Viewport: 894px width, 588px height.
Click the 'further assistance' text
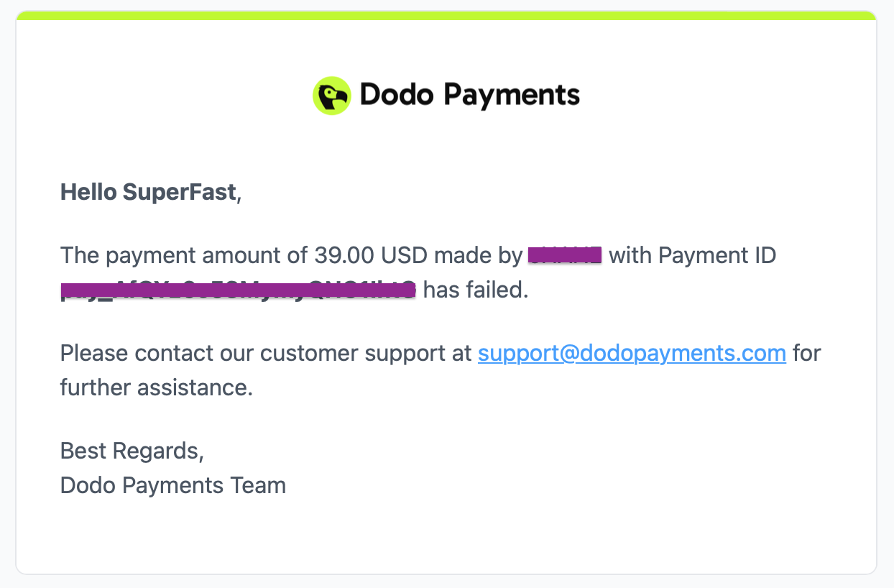point(156,387)
